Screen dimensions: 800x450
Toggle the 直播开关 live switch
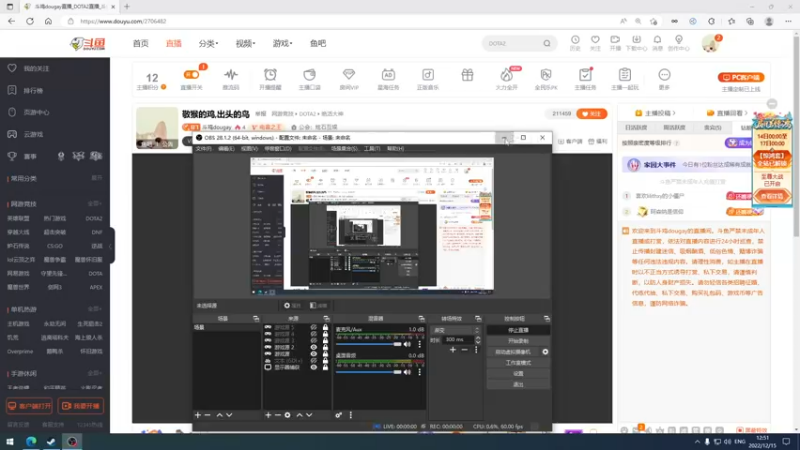[192, 74]
